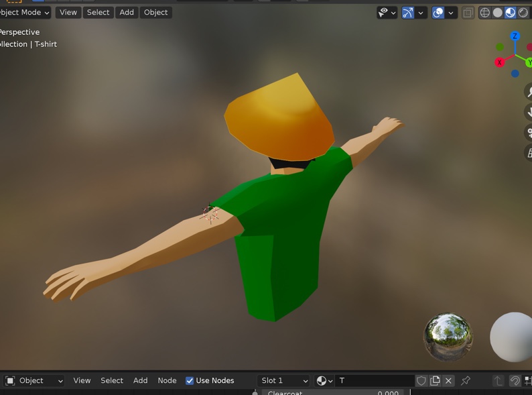Toggle camera view with camera icon
This screenshot has width=532, height=395.
[529, 133]
